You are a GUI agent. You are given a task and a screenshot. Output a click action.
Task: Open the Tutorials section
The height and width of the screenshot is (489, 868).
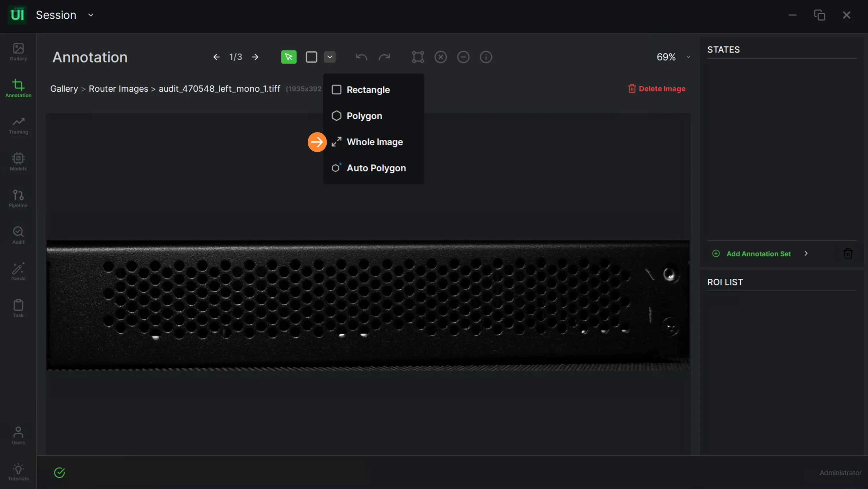click(18, 472)
